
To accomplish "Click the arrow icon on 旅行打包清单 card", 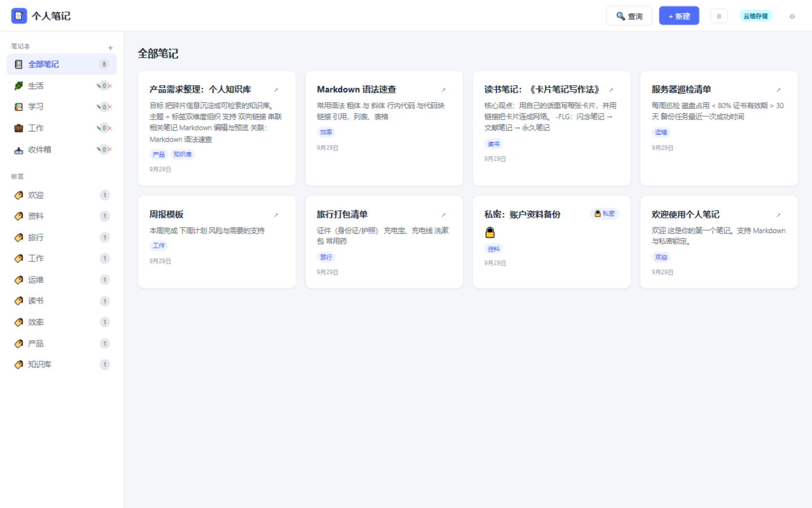I will pyautogui.click(x=444, y=215).
